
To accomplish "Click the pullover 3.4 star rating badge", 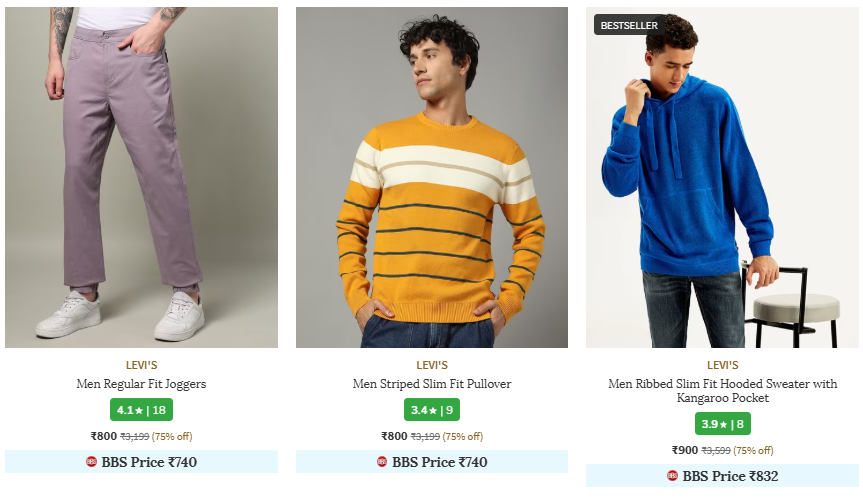I will pos(431,410).
